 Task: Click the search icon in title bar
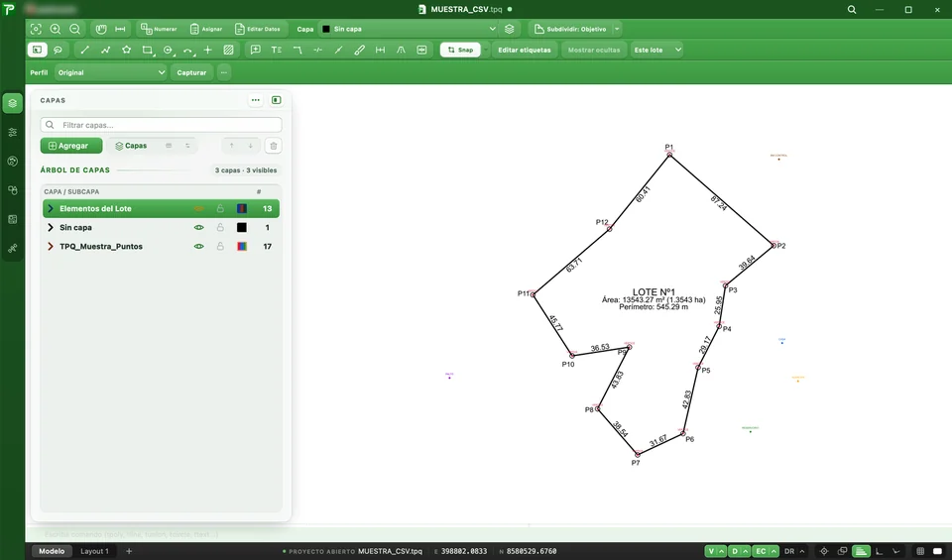click(852, 10)
